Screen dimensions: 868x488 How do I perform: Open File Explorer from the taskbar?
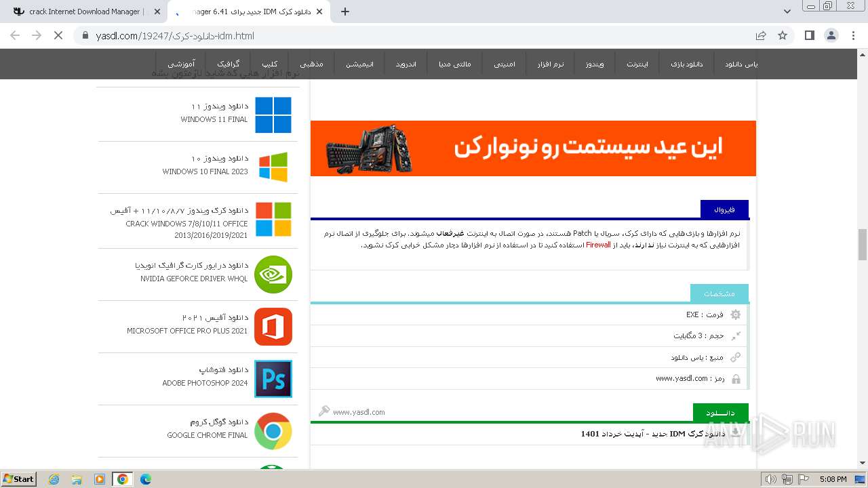pyautogui.click(x=77, y=479)
